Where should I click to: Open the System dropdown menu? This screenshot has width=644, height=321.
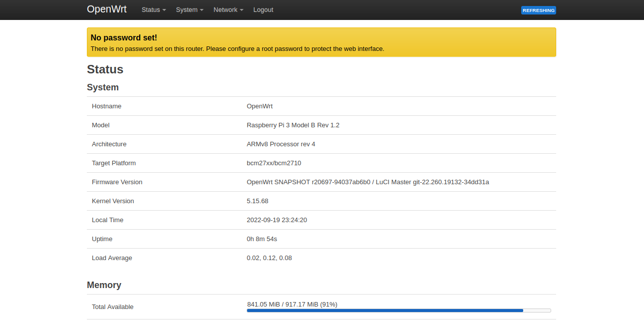pos(190,10)
